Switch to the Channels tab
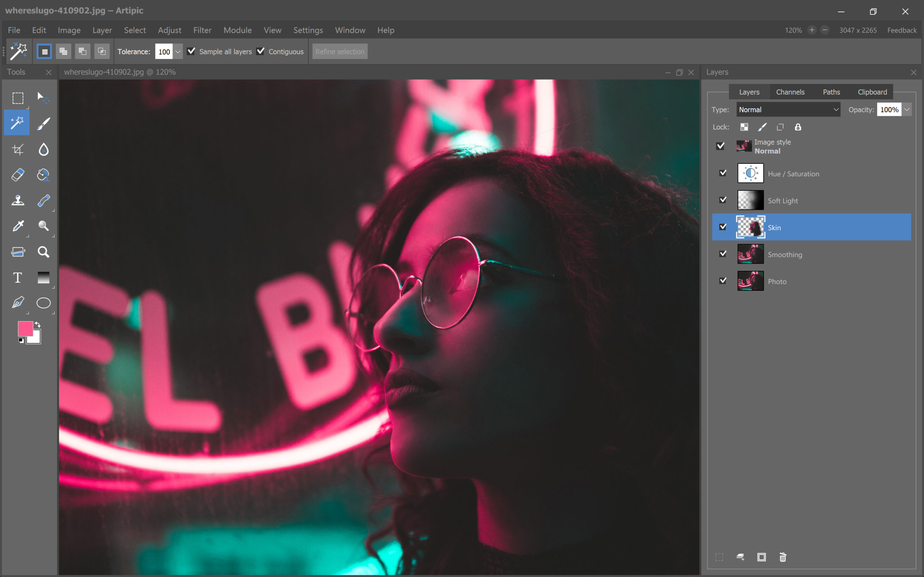 pyautogui.click(x=790, y=92)
